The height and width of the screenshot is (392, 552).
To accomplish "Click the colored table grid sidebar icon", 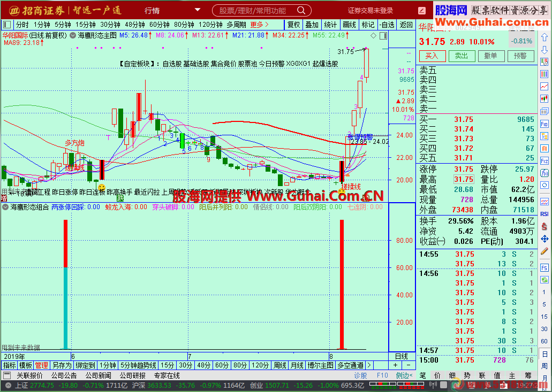I will click(545, 74).
